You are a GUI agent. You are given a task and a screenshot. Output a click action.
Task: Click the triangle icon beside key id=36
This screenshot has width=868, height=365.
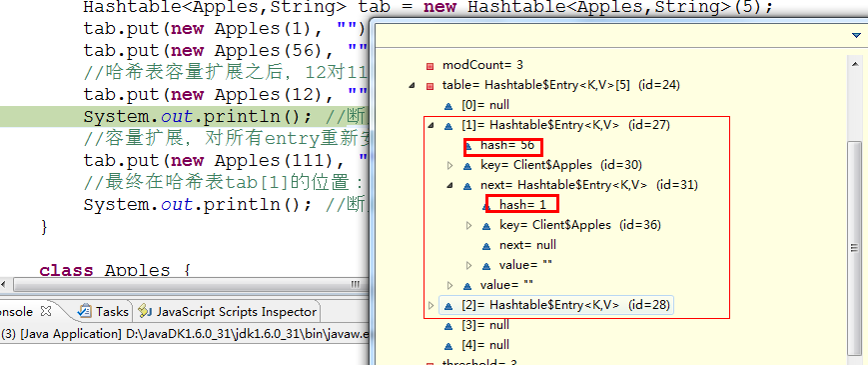pos(487,225)
